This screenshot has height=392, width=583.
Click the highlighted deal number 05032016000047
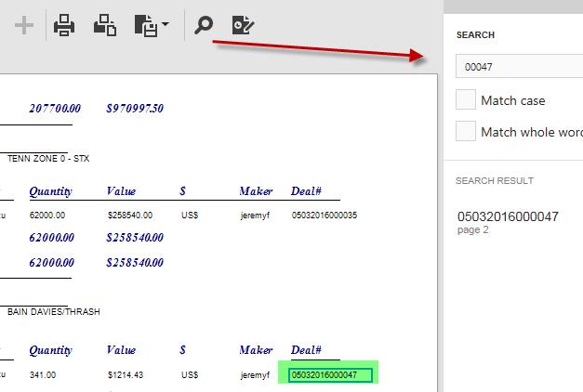[329, 374]
